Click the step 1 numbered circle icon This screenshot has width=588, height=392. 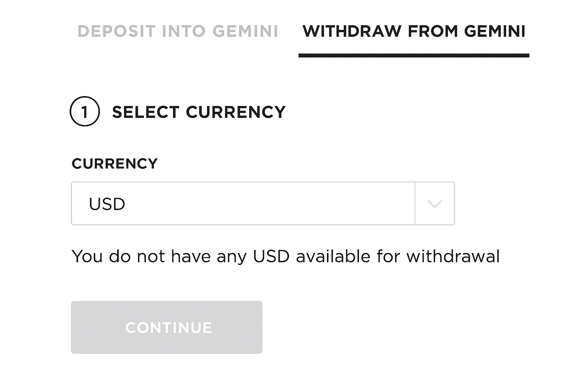[x=85, y=112]
